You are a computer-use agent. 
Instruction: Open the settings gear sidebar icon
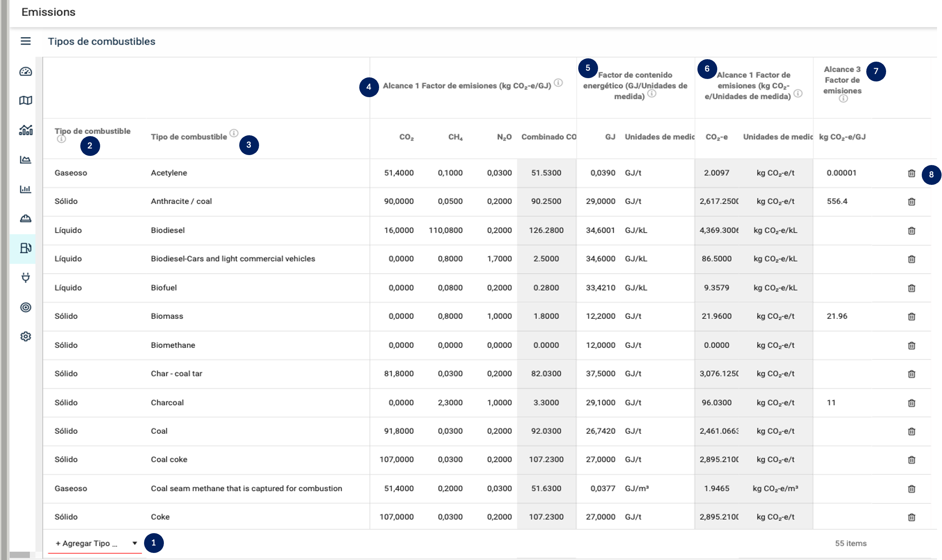pos(26,336)
